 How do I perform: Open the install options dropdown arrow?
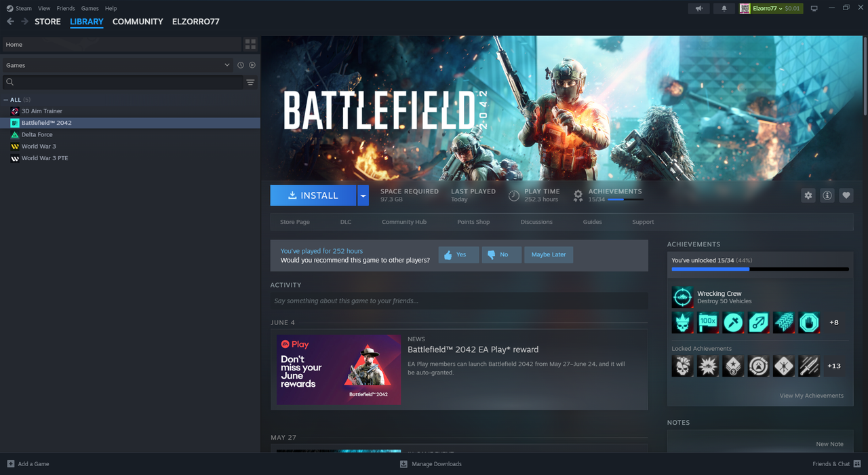click(363, 195)
